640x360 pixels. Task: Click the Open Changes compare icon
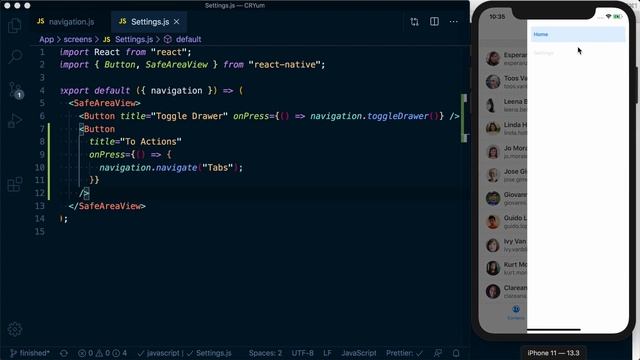click(x=414, y=22)
